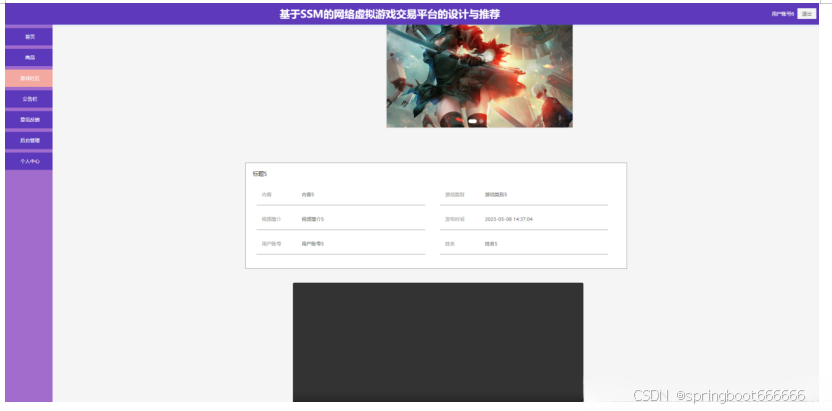832x411 pixels.
Task: Go to 后台管理 admin backend
Action: (x=29, y=141)
